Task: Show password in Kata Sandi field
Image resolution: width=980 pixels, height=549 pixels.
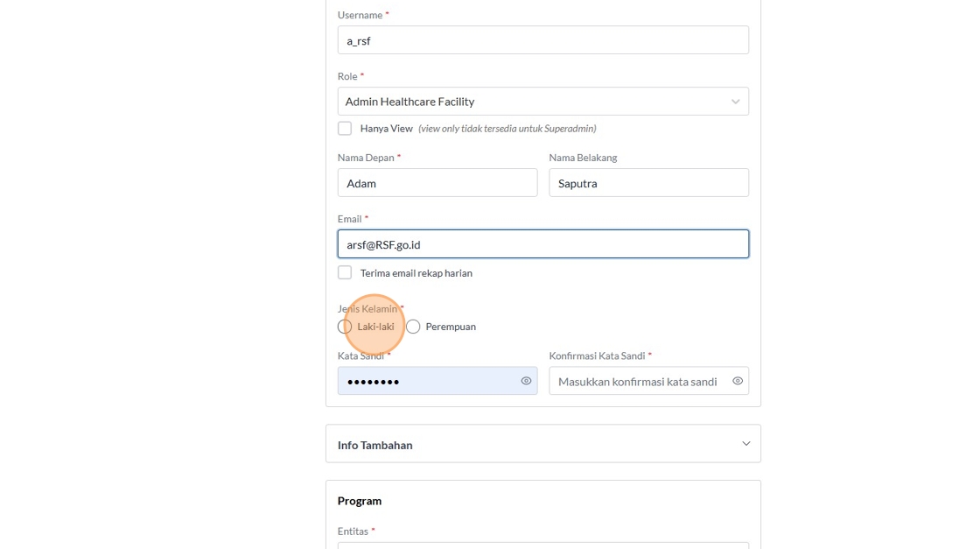Action: point(526,381)
